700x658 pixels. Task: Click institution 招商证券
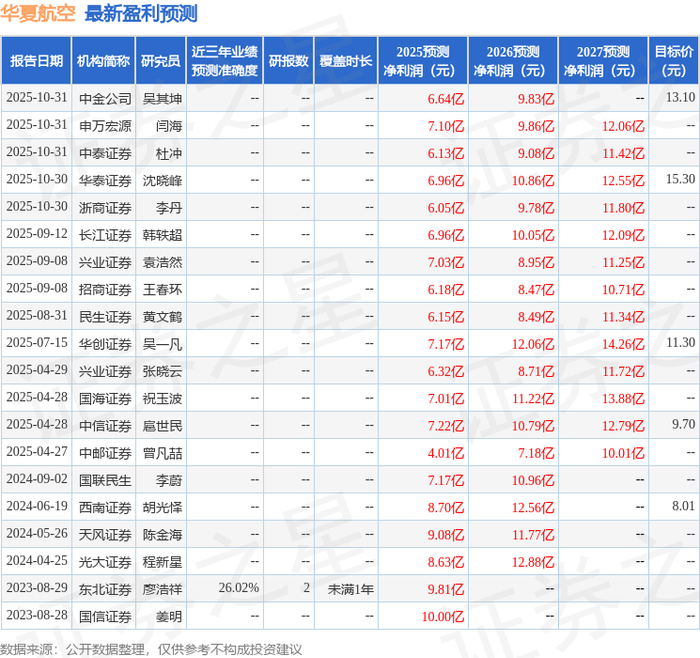click(x=105, y=290)
